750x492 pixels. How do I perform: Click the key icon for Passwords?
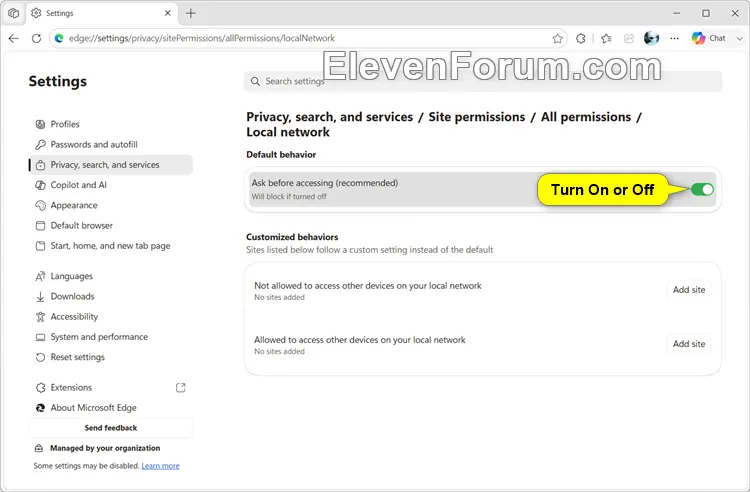[40, 144]
